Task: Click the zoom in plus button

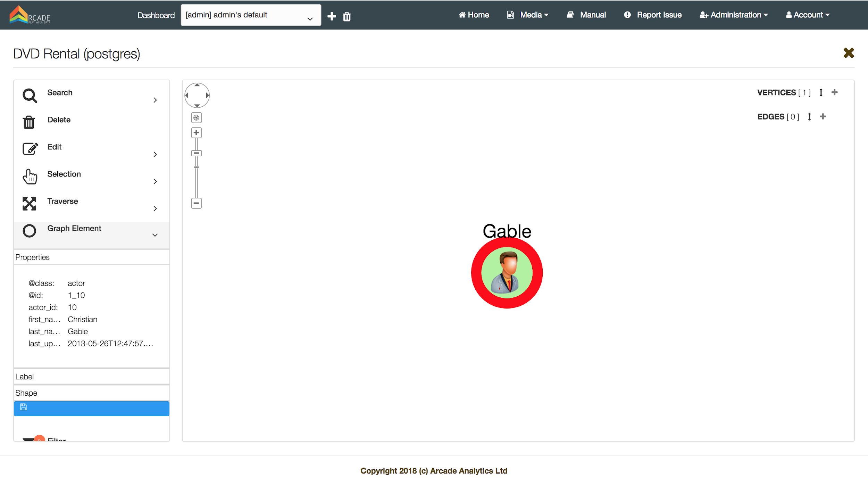Action: (x=197, y=133)
